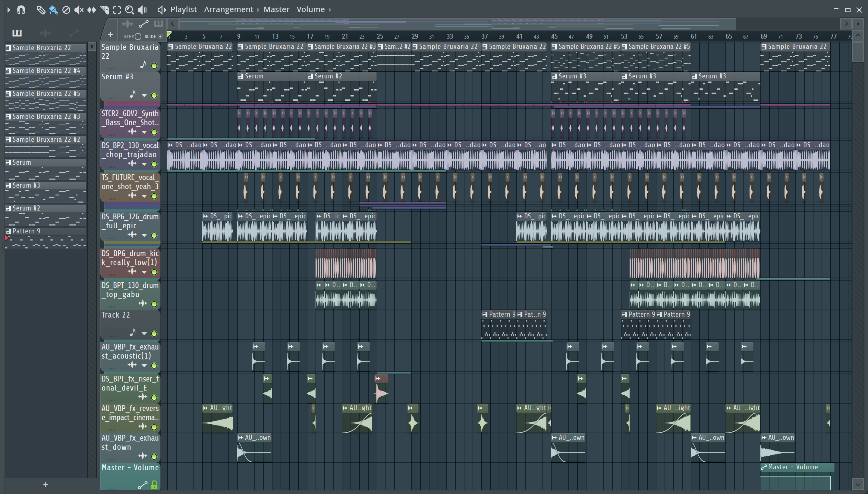
Task: Open Playlist - Arrangement breadcrumb menu
Action: pos(212,10)
